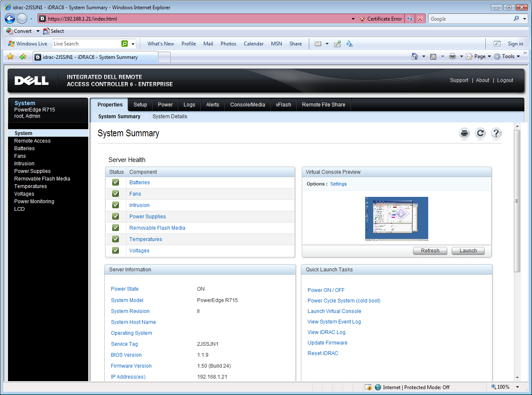Image resolution: width=532 pixels, height=395 pixels.
Task: Switch to System Details subtab
Action: [170, 117]
